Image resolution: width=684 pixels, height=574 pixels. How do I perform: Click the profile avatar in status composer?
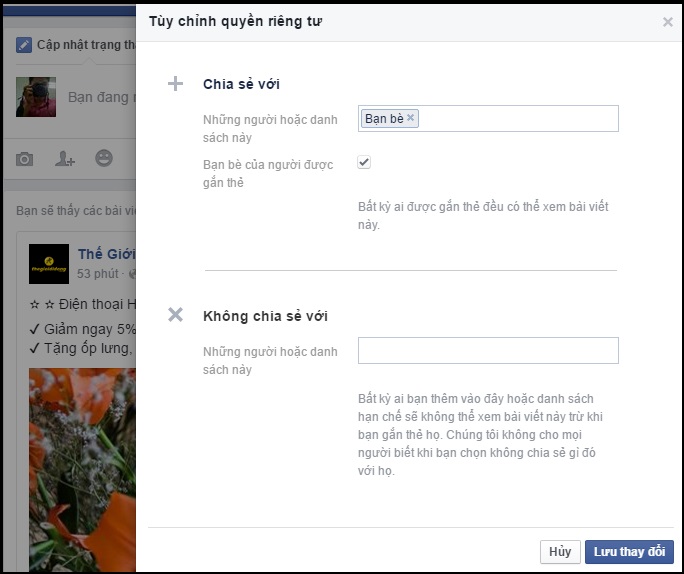point(36,97)
